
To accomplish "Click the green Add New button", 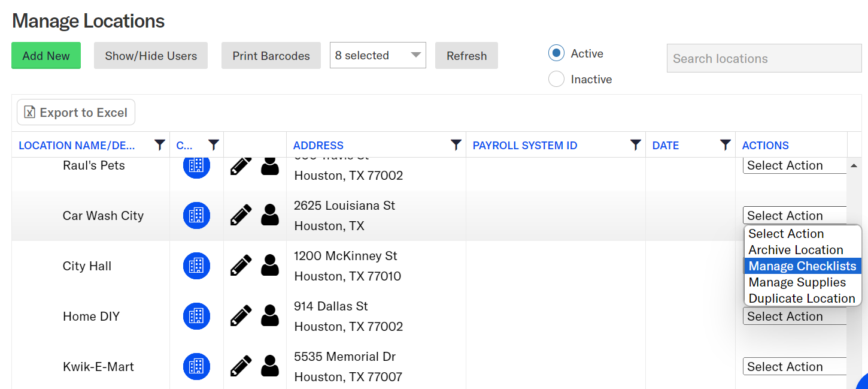I will 46,56.
